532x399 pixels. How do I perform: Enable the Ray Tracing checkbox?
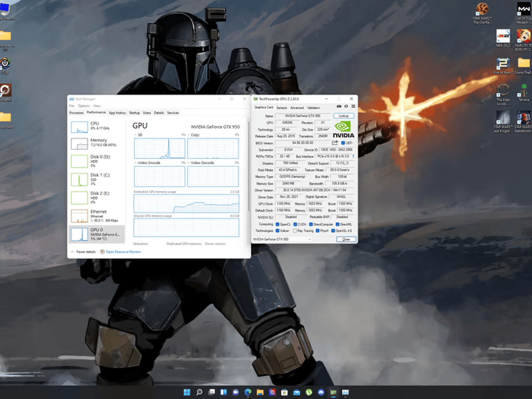(x=295, y=231)
